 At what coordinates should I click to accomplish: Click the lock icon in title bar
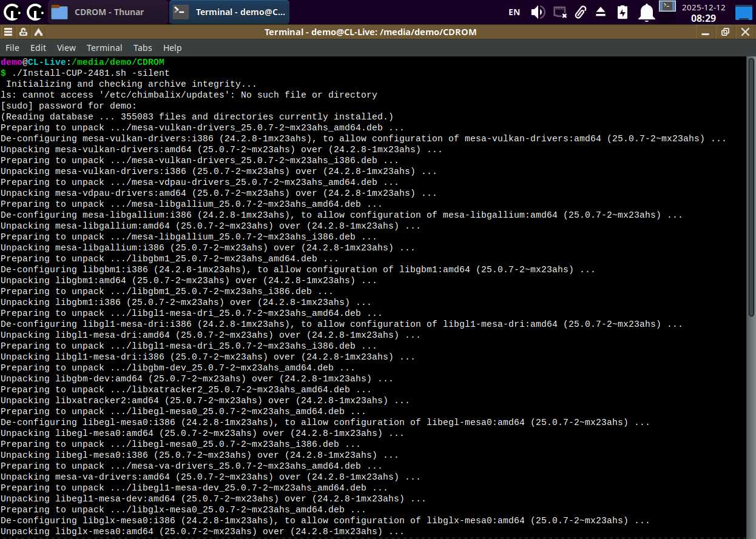[x=23, y=32]
